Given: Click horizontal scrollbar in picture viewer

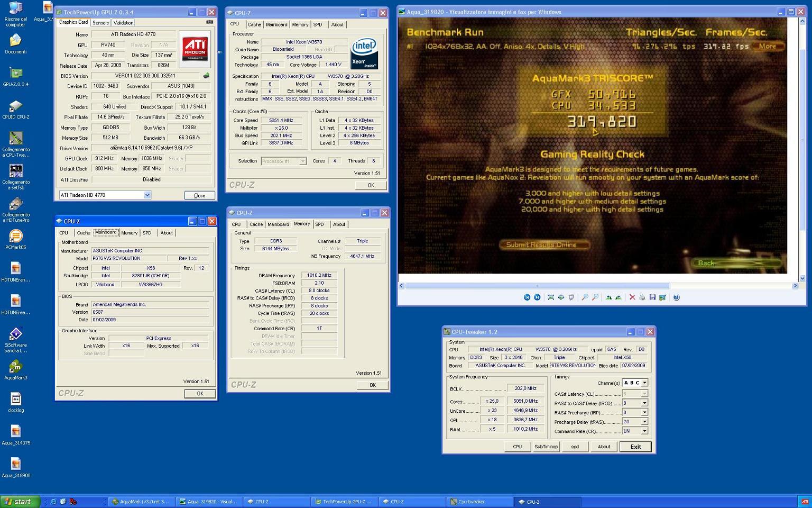Looking at the screenshot, I should pyautogui.click(x=537, y=286).
